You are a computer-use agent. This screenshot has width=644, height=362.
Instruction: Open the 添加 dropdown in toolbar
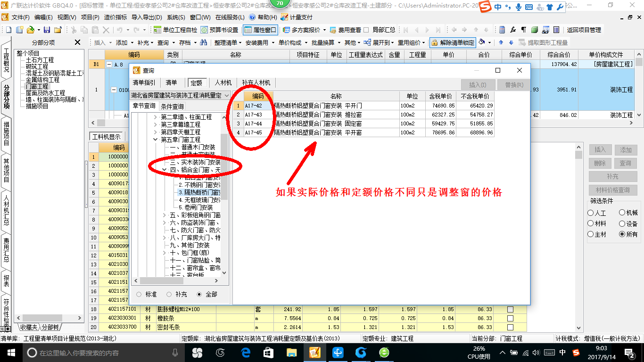pyautogui.click(x=124, y=42)
